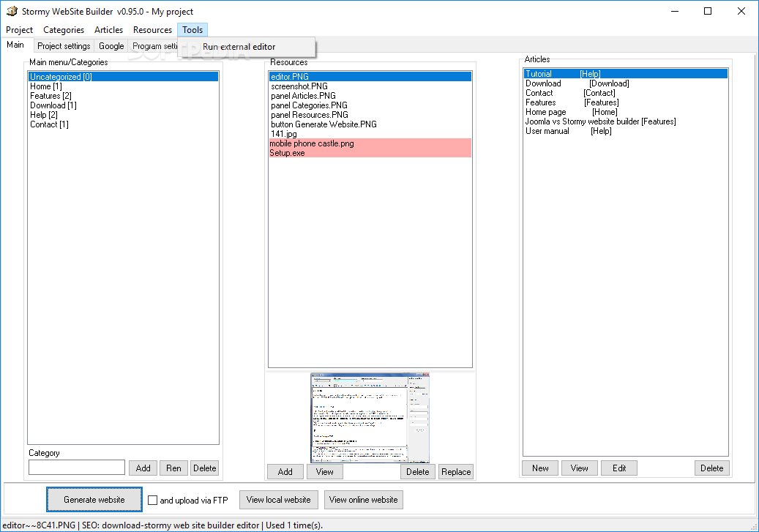759x532 pixels.
Task: Click the Ren category button
Action: [173, 468]
